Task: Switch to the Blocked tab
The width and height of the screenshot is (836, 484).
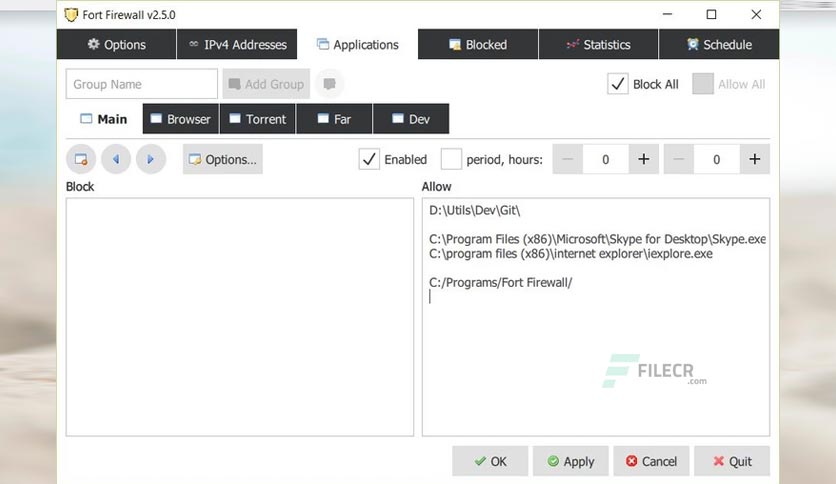Action: coord(478,44)
